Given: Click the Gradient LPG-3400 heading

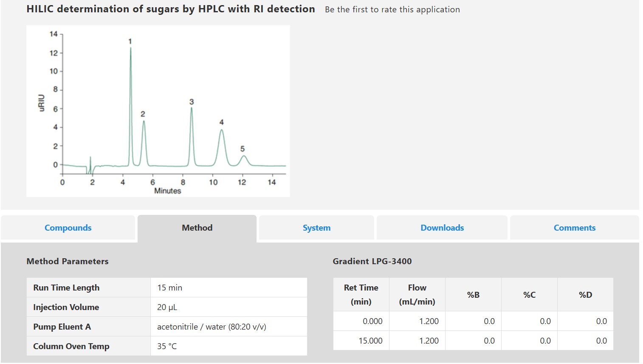Looking at the screenshot, I should [x=372, y=261].
